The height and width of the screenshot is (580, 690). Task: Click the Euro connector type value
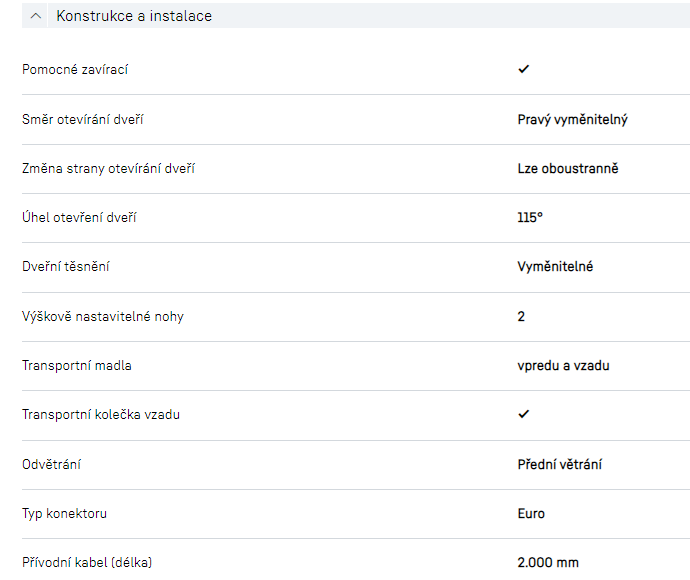click(531, 513)
